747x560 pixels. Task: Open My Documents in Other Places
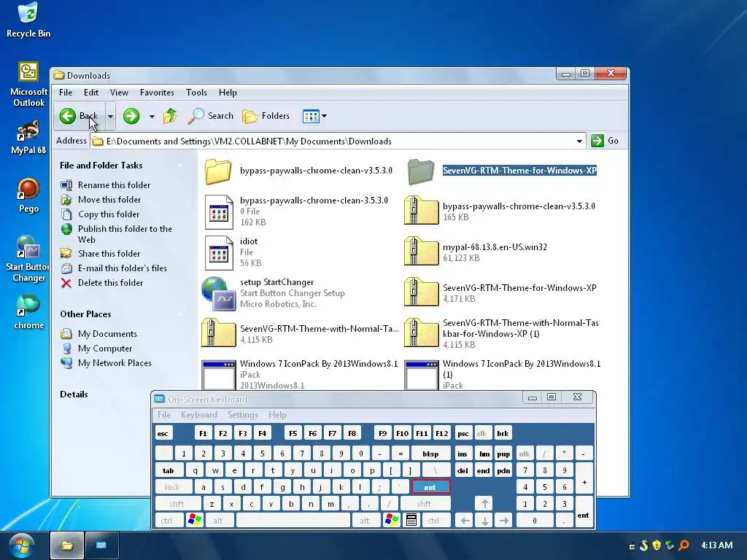coord(107,334)
